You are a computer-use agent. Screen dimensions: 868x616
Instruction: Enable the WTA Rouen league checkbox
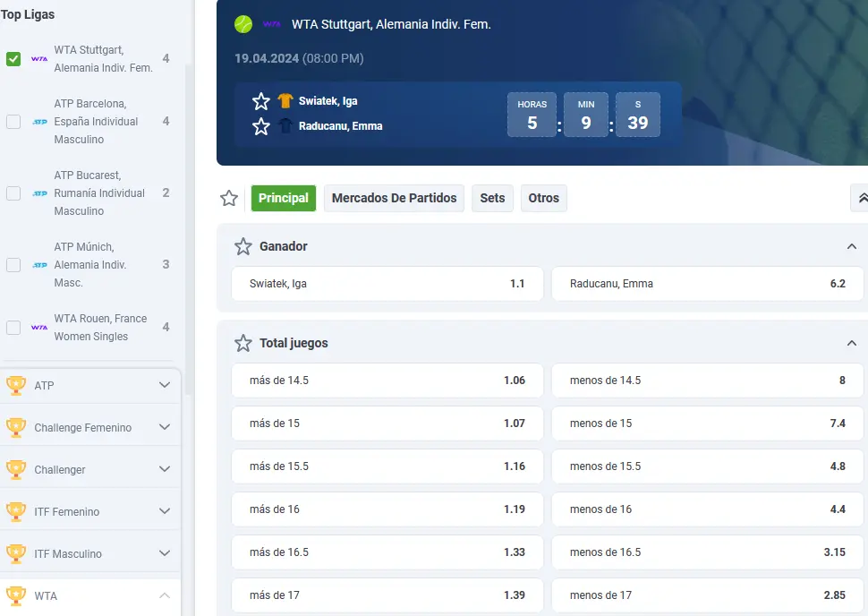coord(13,328)
